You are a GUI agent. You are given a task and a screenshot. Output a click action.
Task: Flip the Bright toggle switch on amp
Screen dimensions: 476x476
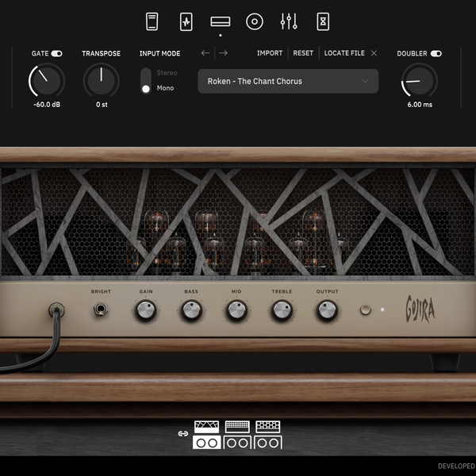click(x=100, y=309)
